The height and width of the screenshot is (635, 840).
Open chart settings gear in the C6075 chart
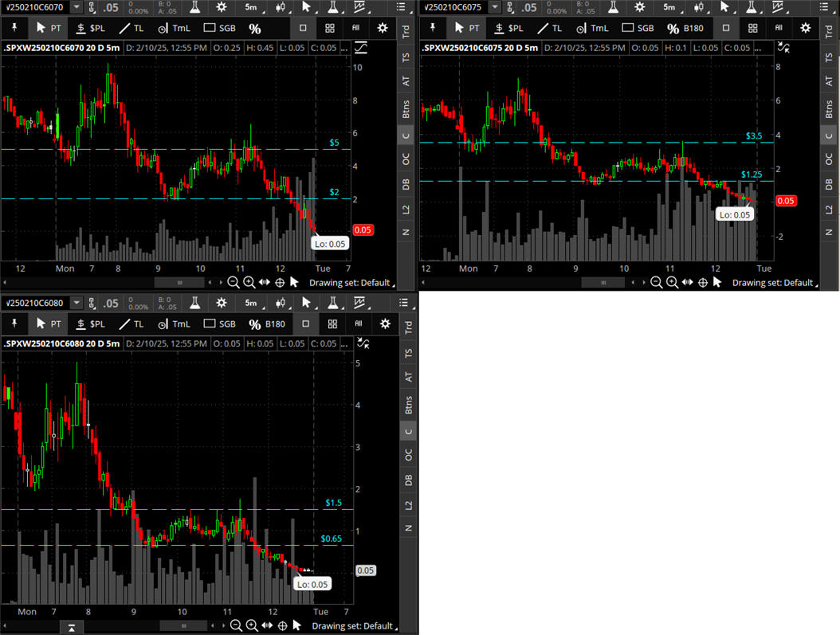pos(639,7)
